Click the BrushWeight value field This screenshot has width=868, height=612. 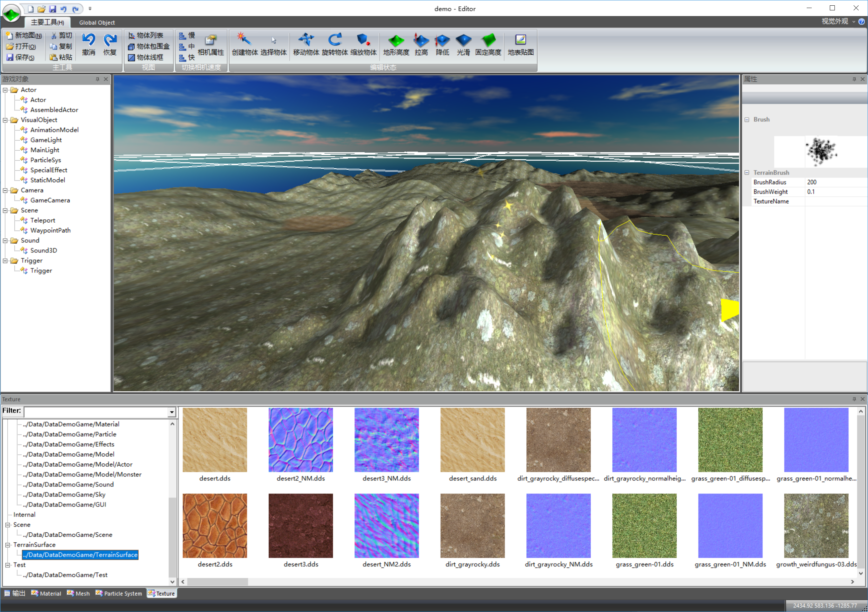tap(836, 192)
